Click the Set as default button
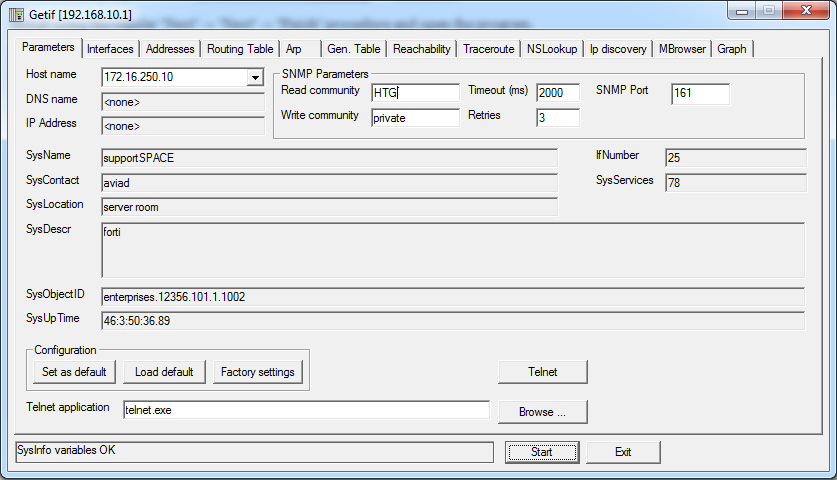The width and height of the screenshot is (837, 480). pyautogui.click(x=74, y=372)
